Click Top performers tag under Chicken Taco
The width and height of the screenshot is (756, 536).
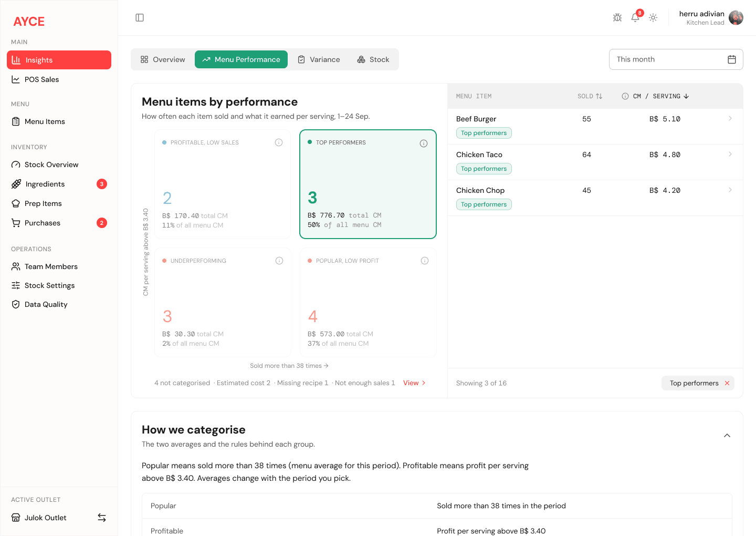click(x=484, y=169)
